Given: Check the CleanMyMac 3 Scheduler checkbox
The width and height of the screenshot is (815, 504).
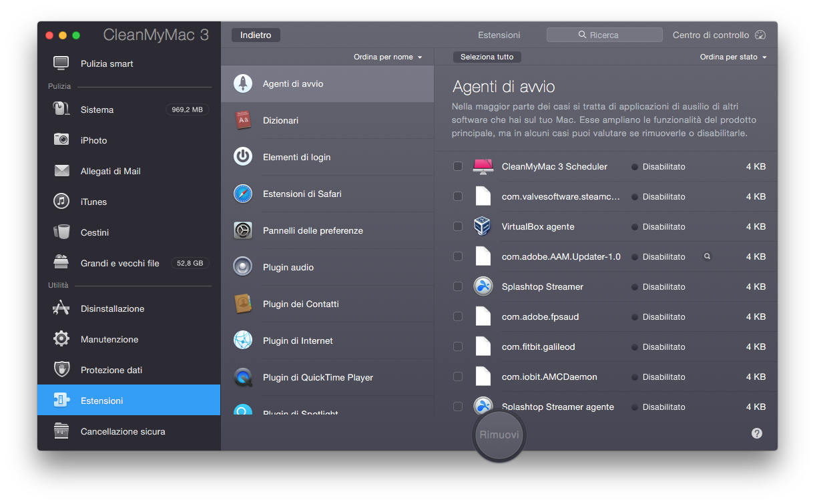Looking at the screenshot, I should [x=458, y=166].
